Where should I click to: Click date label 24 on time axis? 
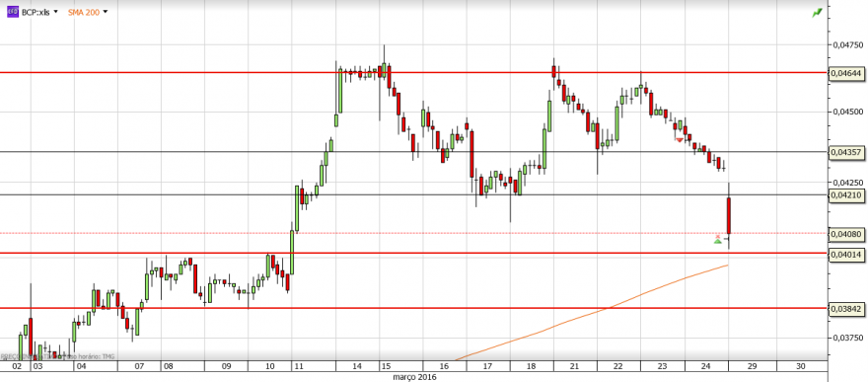pyautogui.click(x=706, y=366)
